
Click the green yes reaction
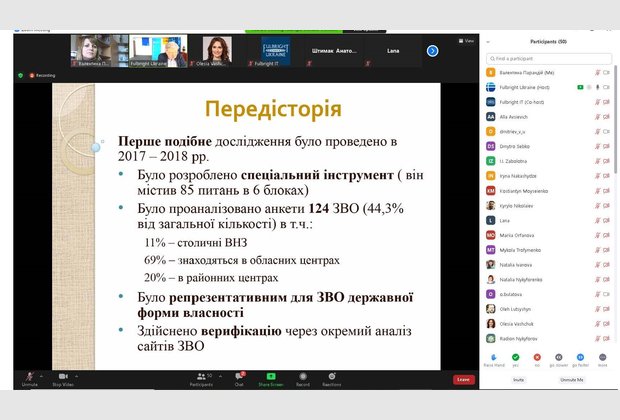516,360
